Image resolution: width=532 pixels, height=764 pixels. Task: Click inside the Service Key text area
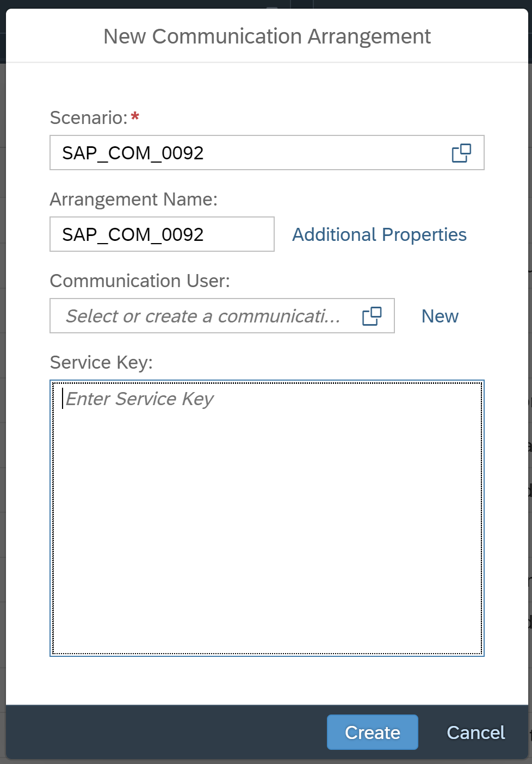[267, 518]
